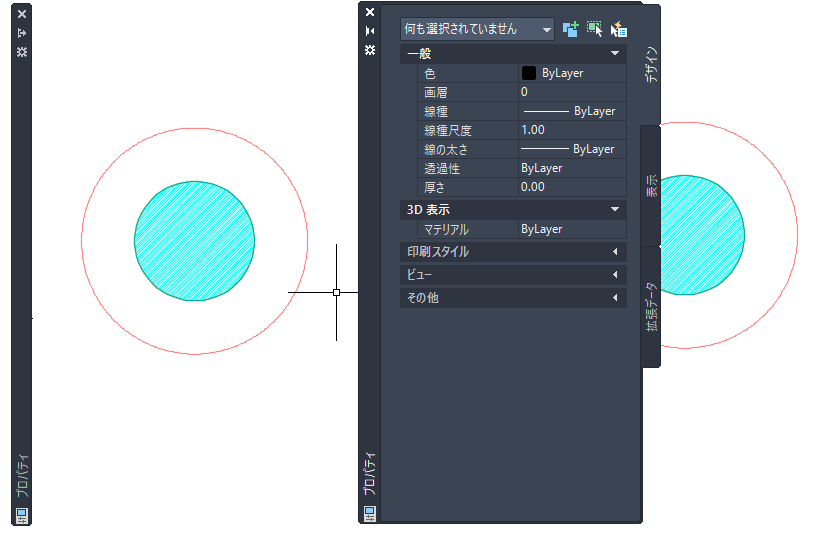Toggle auto-hide on expanded プロパティ palette
The width and height of the screenshot is (824, 533).
click(370, 31)
